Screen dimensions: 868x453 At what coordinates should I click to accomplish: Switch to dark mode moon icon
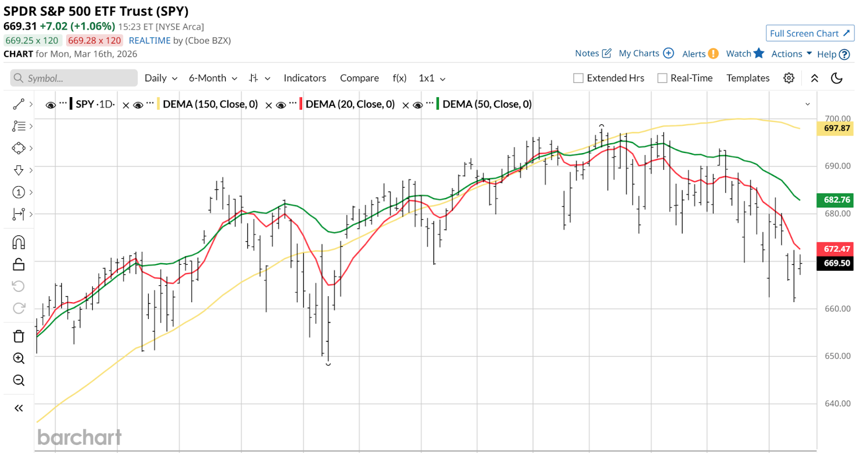click(x=837, y=78)
